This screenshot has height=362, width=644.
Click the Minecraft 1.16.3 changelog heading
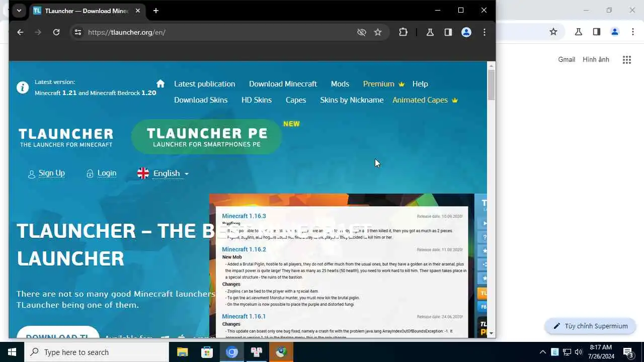coord(244,216)
